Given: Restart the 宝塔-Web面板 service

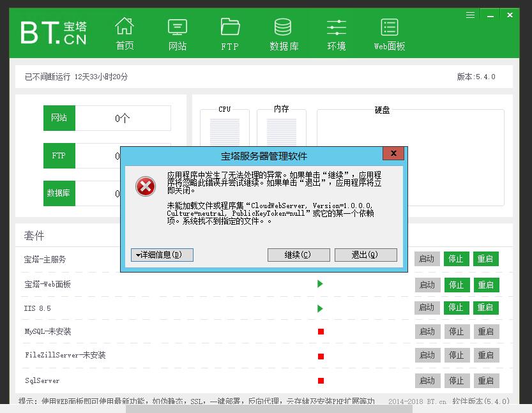Looking at the screenshot, I should click(486, 285).
